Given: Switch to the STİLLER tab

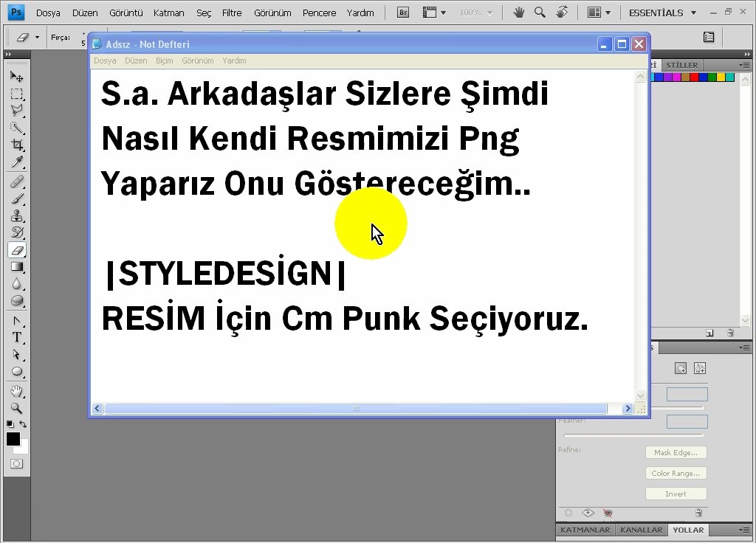Looking at the screenshot, I should point(681,65).
